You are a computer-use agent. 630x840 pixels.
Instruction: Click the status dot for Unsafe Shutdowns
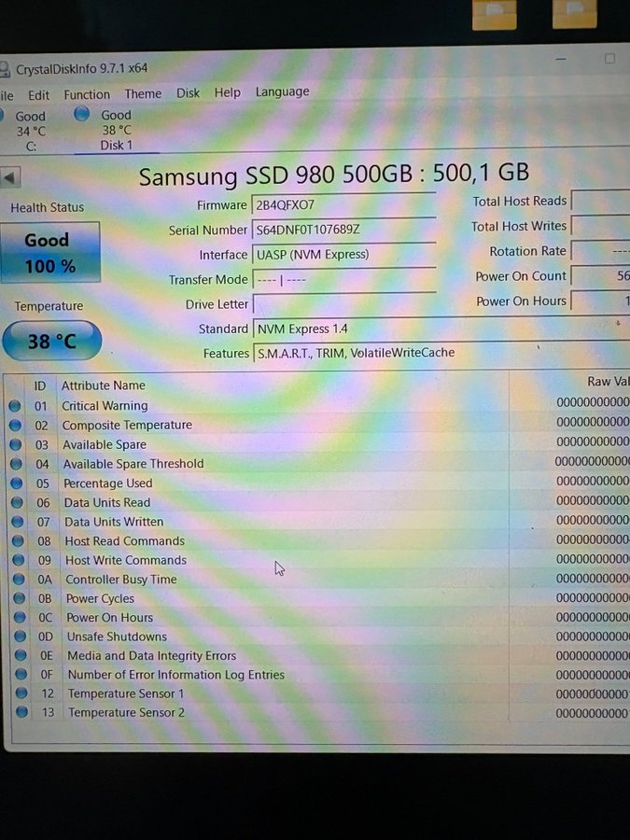click(x=19, y=637)
